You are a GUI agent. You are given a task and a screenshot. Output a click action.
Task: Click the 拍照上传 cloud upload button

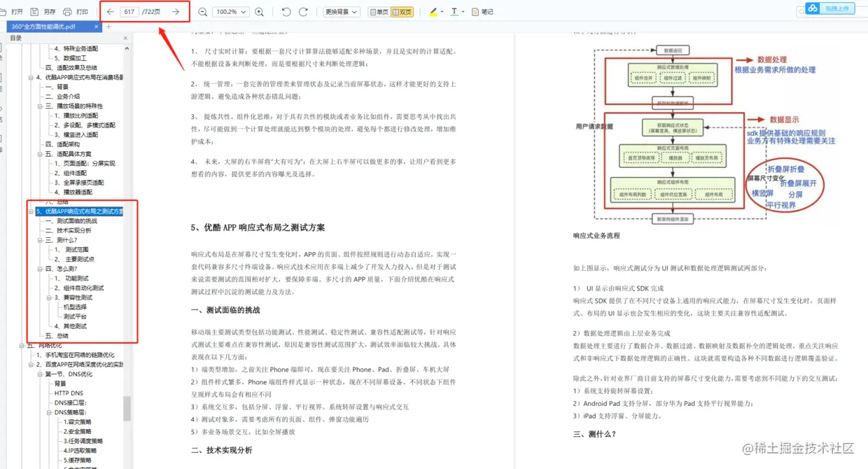pyautogui.click(x=830, y=8)
